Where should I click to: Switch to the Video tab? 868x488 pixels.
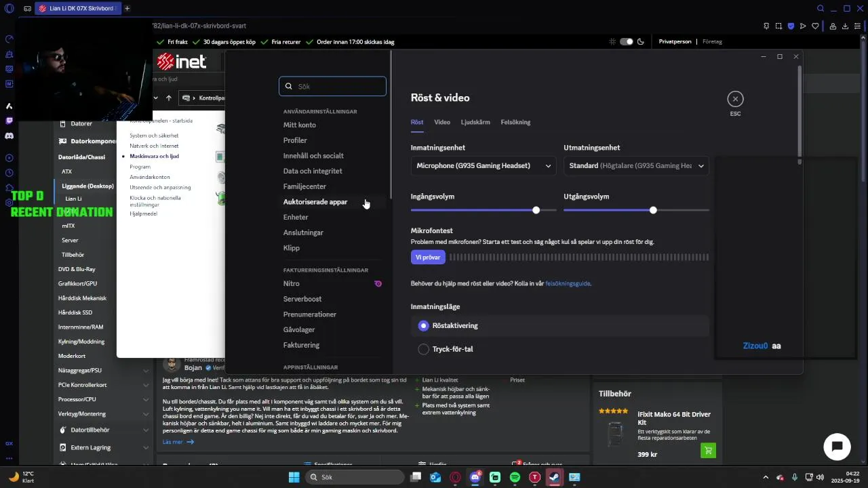click(442, 122)
